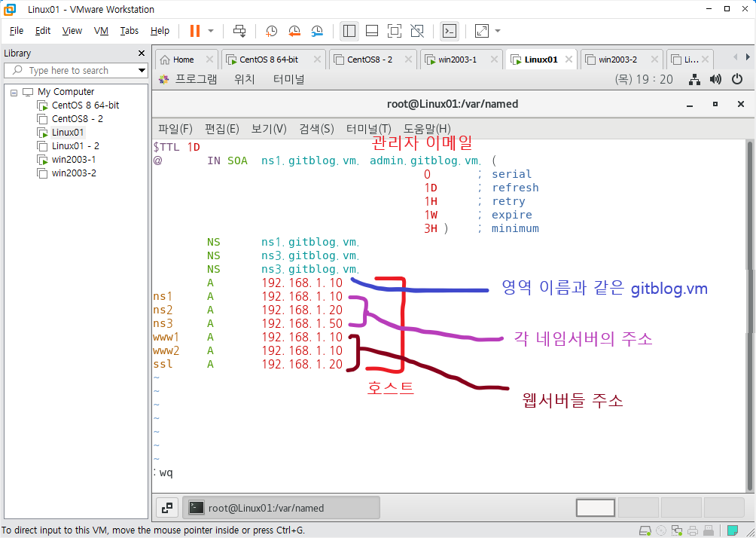756x538 pixels.
Task: Open the snapshot manager icon
Action: pyautogui.click(x=317, y=31)
